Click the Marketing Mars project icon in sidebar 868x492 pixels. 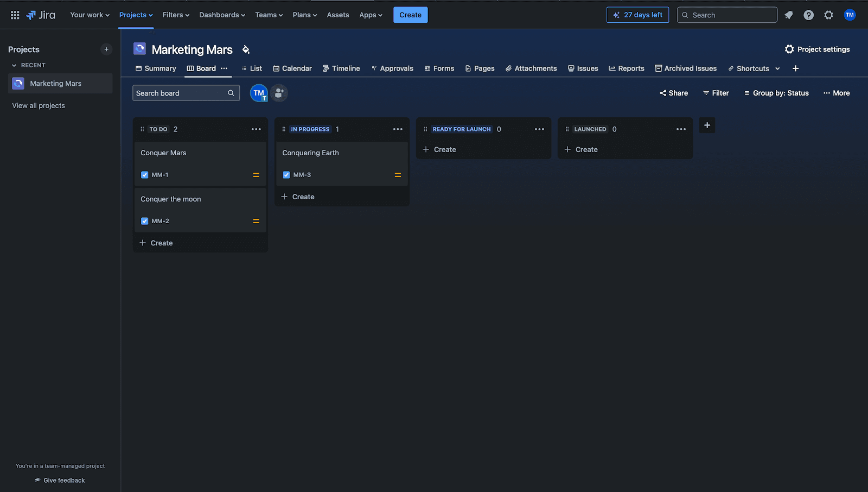point(18,83)
